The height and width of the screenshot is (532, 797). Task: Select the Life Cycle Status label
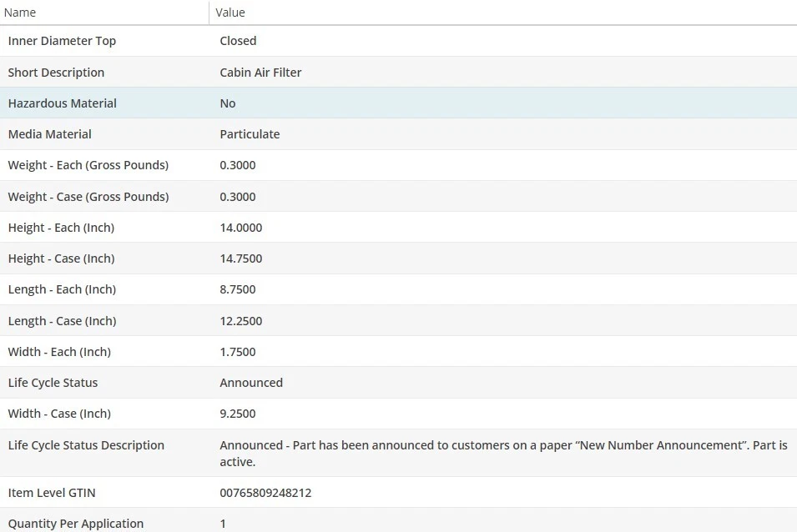pos(53,384)
